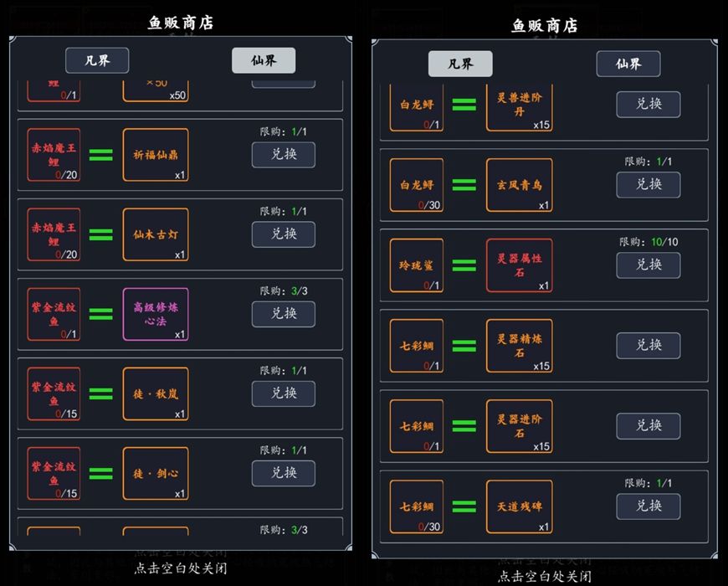Tap the 赤焰魔王鲤 cost card beside 祈福仙鼎

point(54,155)
